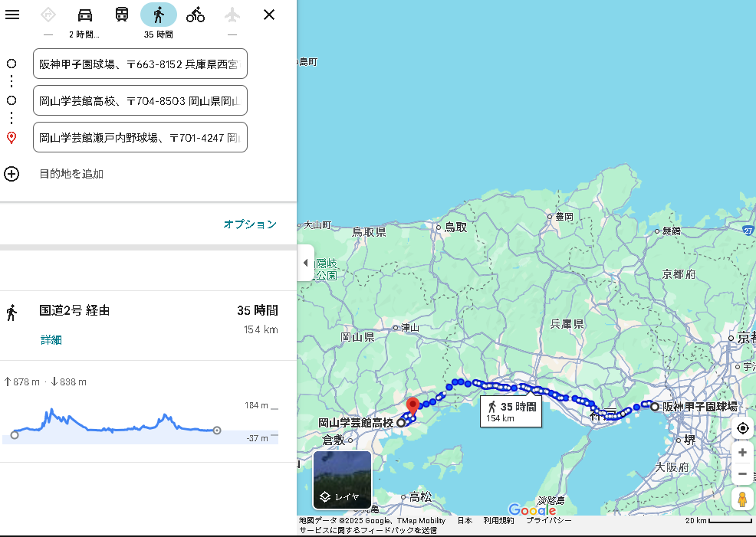Open the 利用規約 terms link

pos(498,521)
